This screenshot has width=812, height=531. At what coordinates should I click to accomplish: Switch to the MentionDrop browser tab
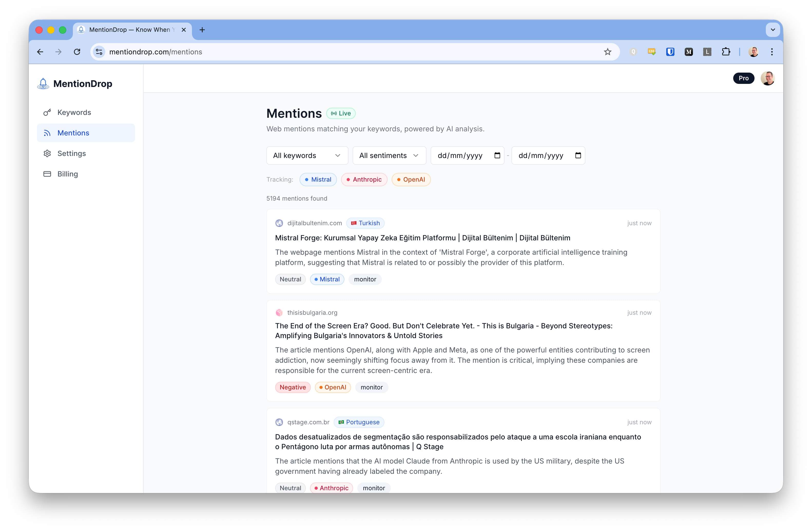(x=128, y=30)
